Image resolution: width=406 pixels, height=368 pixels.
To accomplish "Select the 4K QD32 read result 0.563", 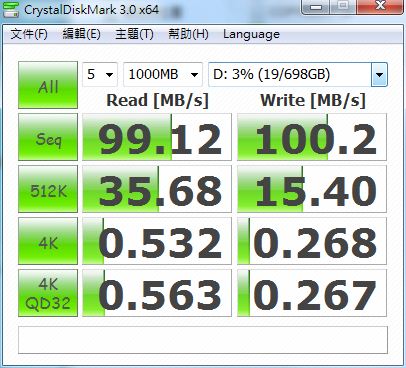I will point(157,293).
